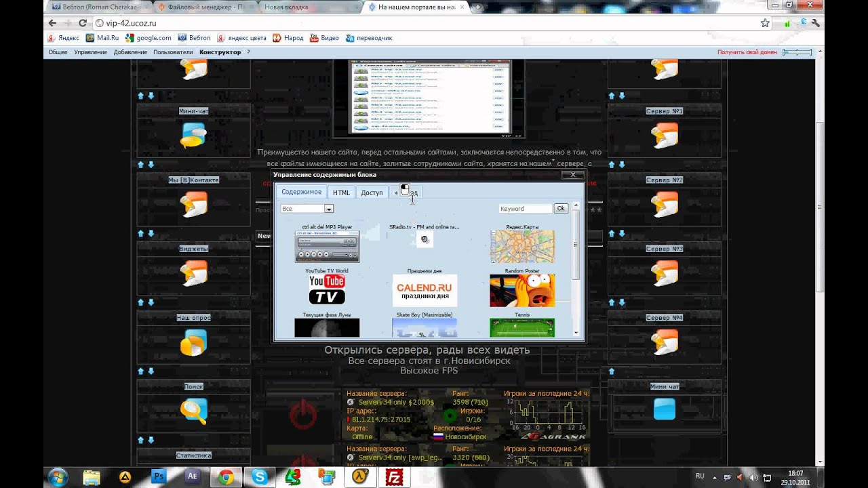
Task: Click the Keyword search field
Action: [525, 209]
